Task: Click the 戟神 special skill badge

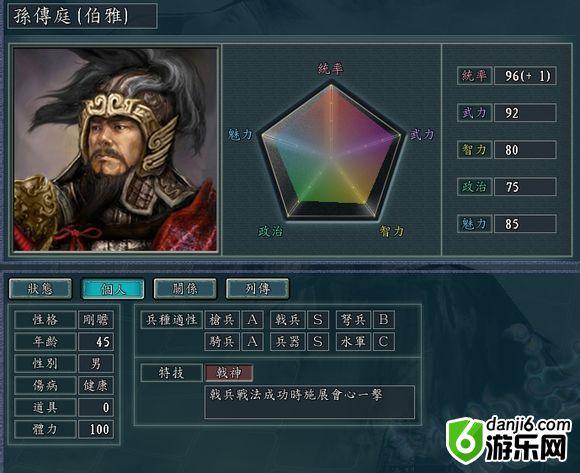Action: [229, 373]
